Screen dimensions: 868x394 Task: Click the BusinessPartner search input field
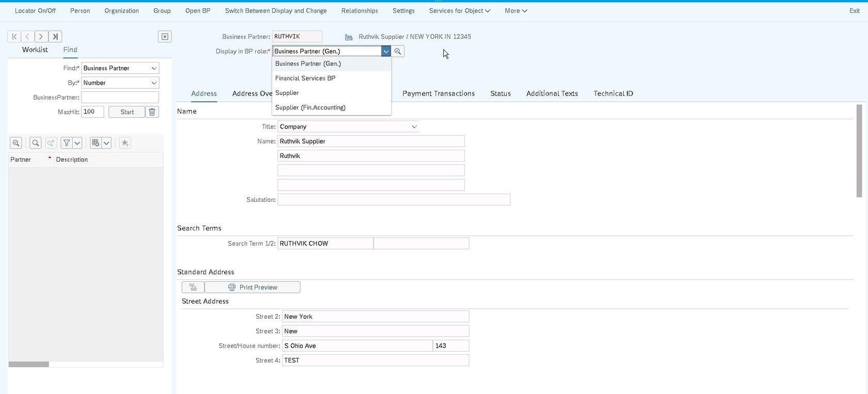(120, 98)
